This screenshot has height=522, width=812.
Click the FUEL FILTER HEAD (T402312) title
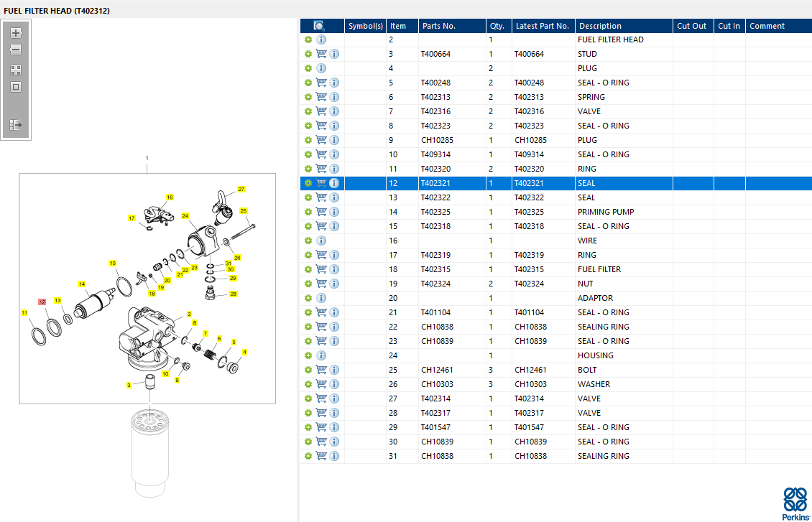point(57,10)
